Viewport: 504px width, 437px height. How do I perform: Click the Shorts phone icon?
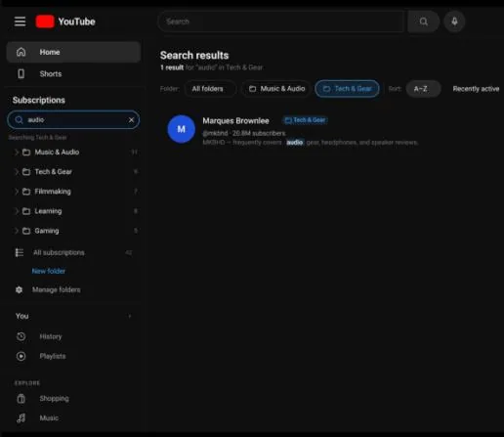[x=21, y=73]
